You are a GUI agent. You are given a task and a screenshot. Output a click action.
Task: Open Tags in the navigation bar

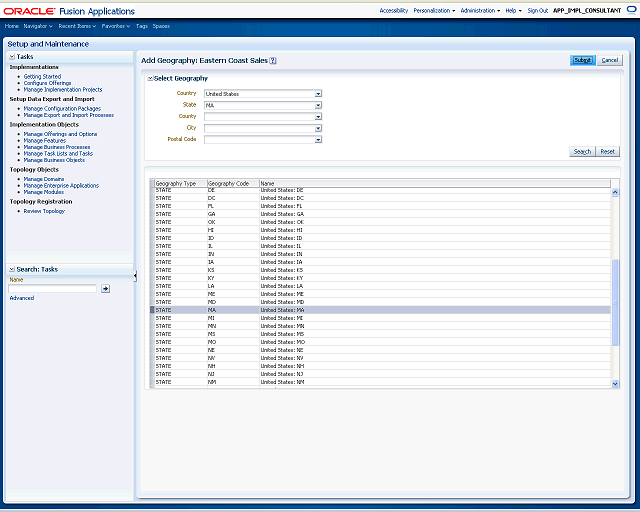tap(142, 26)
